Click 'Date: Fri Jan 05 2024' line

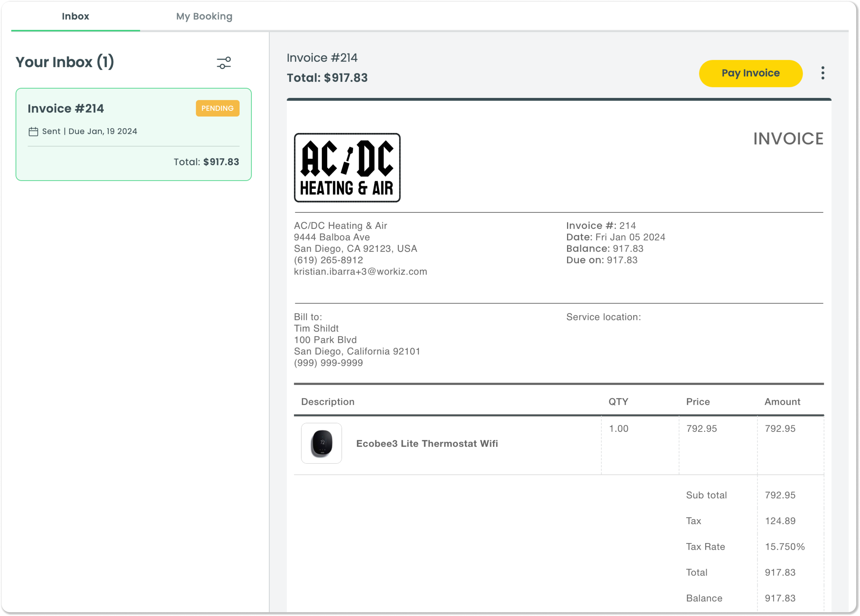point(615,237)
